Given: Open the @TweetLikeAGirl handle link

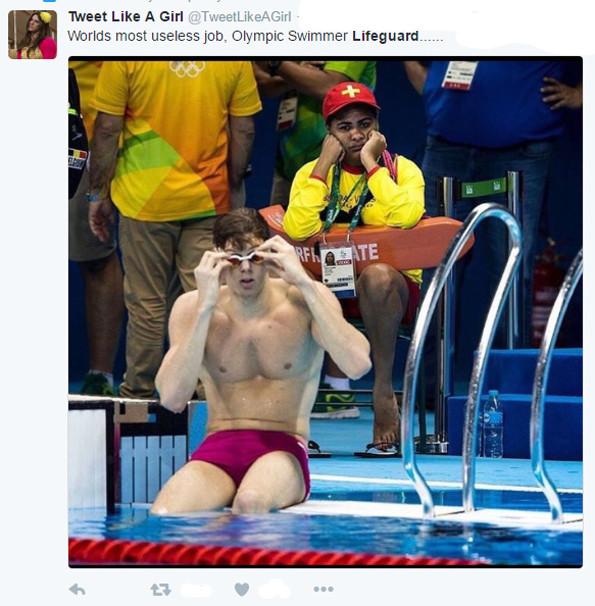Looking at the screenshot, I should coord(240,17).
